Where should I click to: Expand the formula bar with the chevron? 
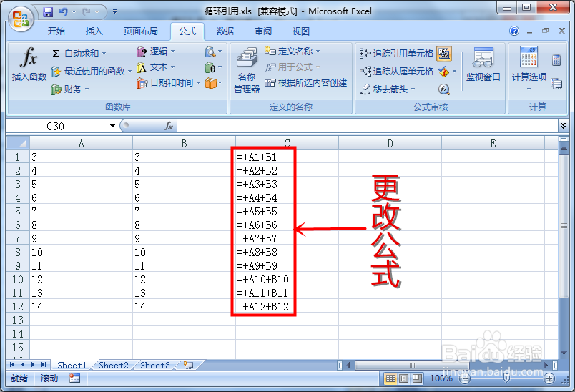(x=564, y=126)
